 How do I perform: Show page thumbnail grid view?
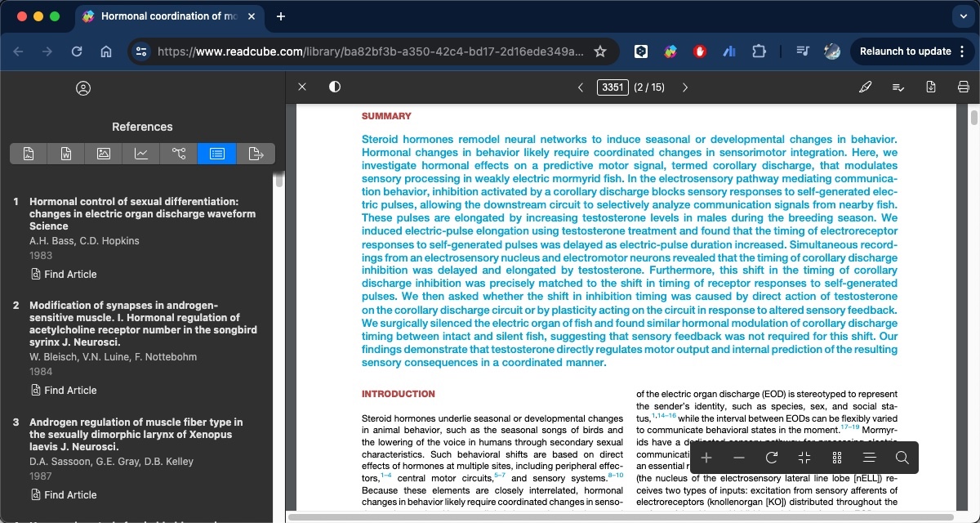coord(836,458)
